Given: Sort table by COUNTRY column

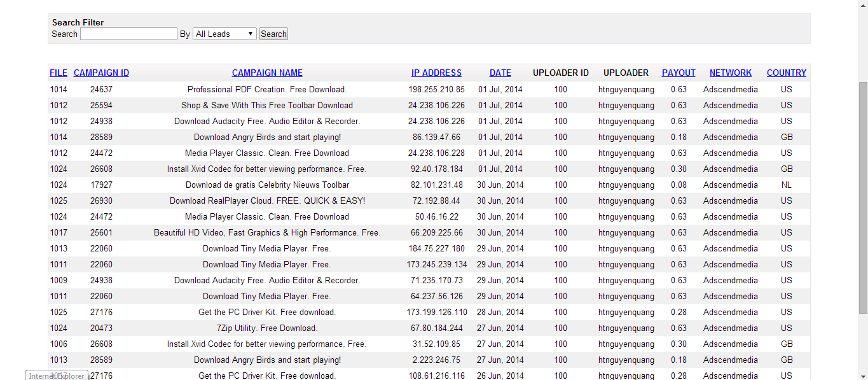Looking at the screenshot, I should [786, 73].
